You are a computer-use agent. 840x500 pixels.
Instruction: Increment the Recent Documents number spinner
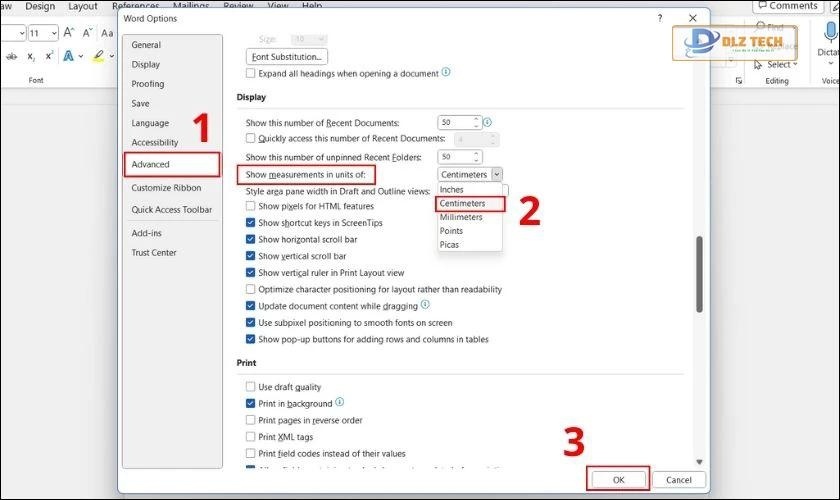(x=476, y=119)
